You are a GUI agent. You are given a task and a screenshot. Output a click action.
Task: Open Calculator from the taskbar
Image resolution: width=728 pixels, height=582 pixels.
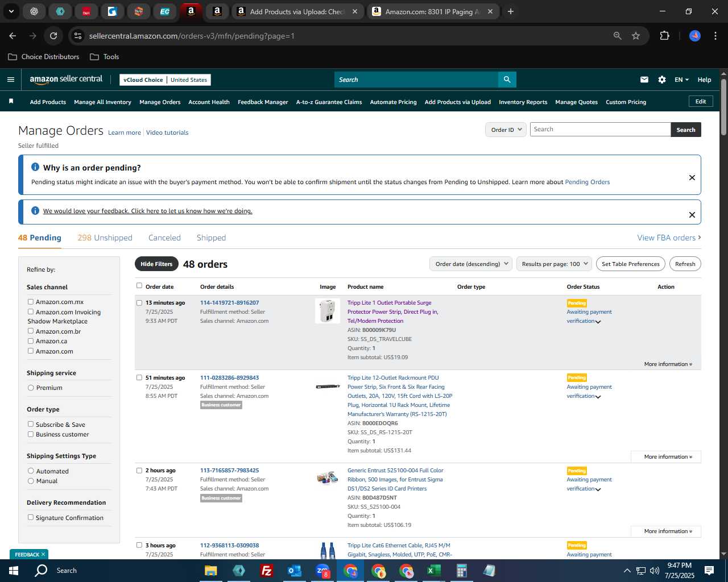click(x=461, y=571)
